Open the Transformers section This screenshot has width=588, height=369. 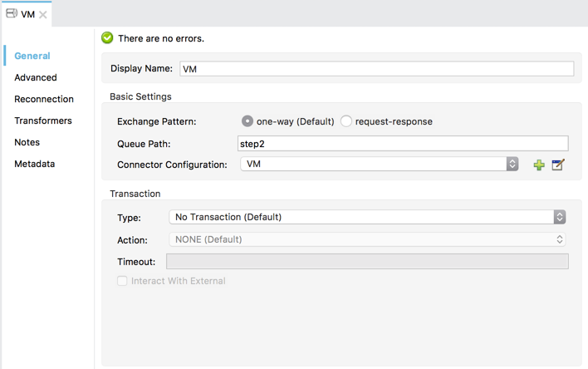pyautogui.click(x=43, y=121)
